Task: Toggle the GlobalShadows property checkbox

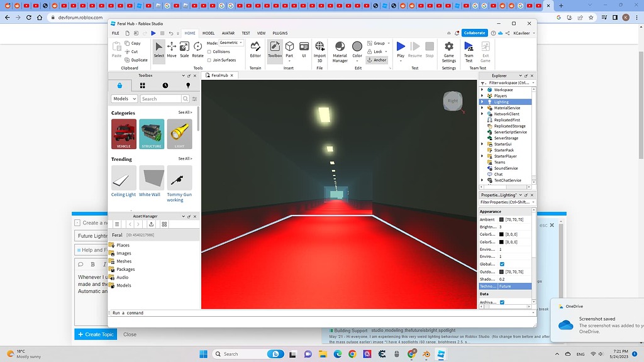Action: pyautogui.click(x=502, y=264)
